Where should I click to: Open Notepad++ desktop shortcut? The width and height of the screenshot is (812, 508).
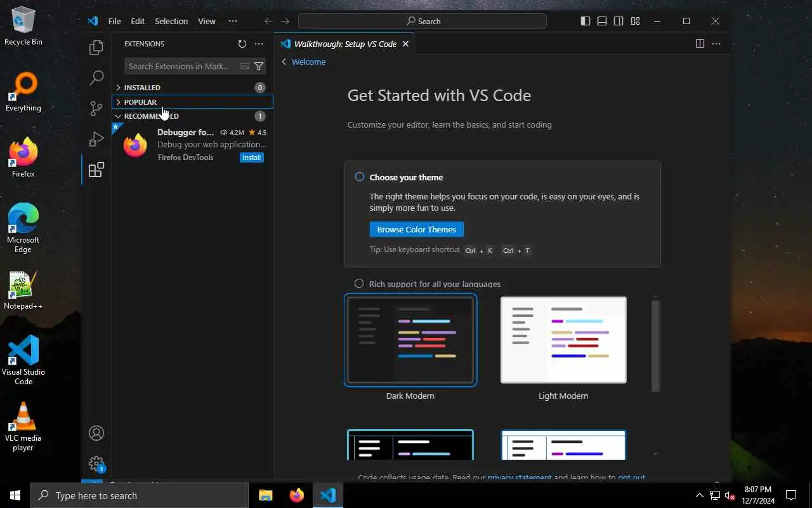(23, 291)
